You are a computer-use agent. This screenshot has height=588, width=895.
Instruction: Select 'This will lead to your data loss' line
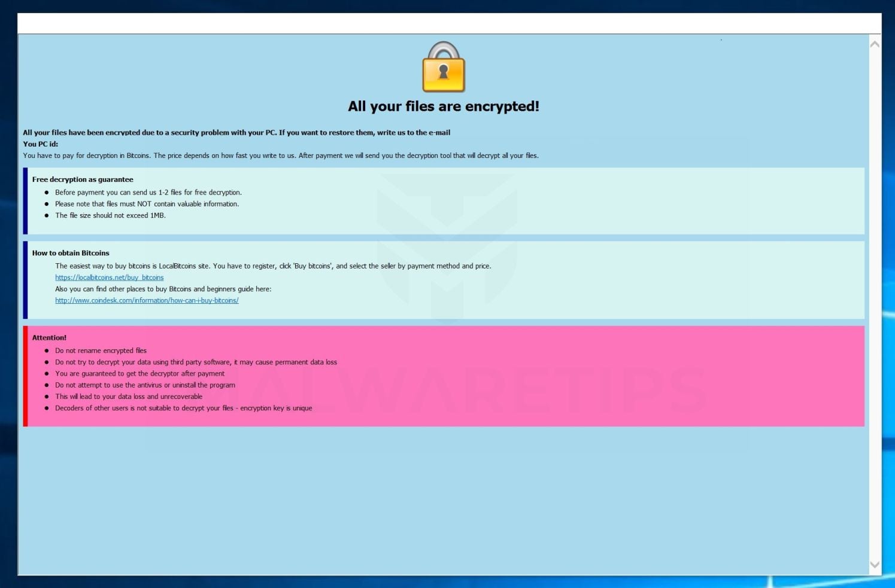(129, 397)
